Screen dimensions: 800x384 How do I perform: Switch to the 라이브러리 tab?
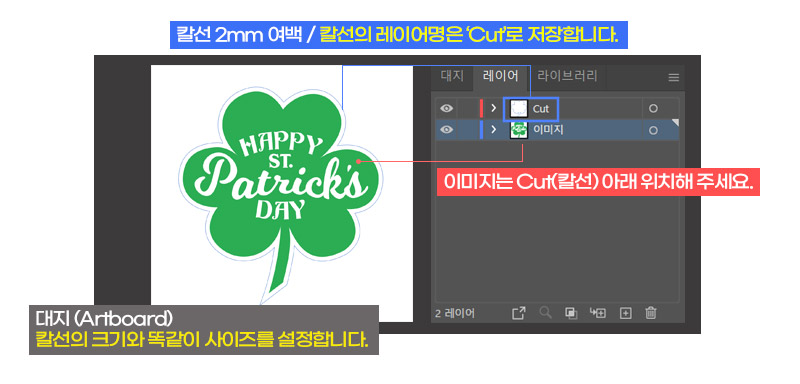[x=567, y=76]
